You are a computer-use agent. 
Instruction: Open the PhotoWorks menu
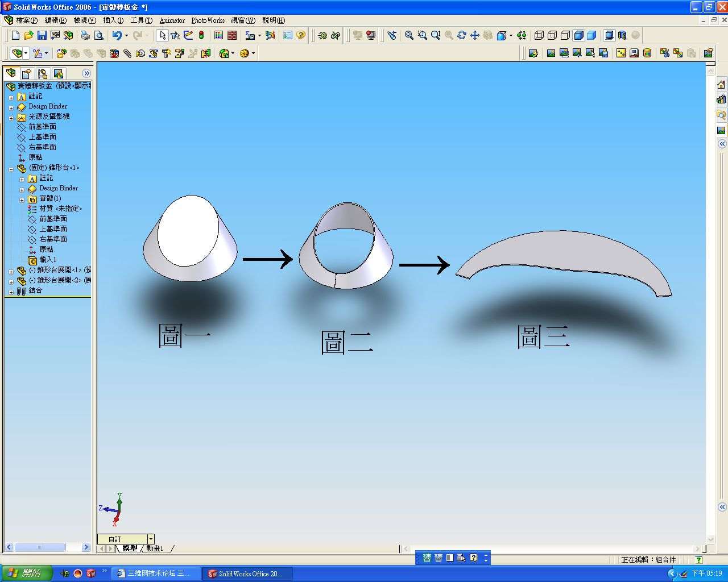[208, 20]
